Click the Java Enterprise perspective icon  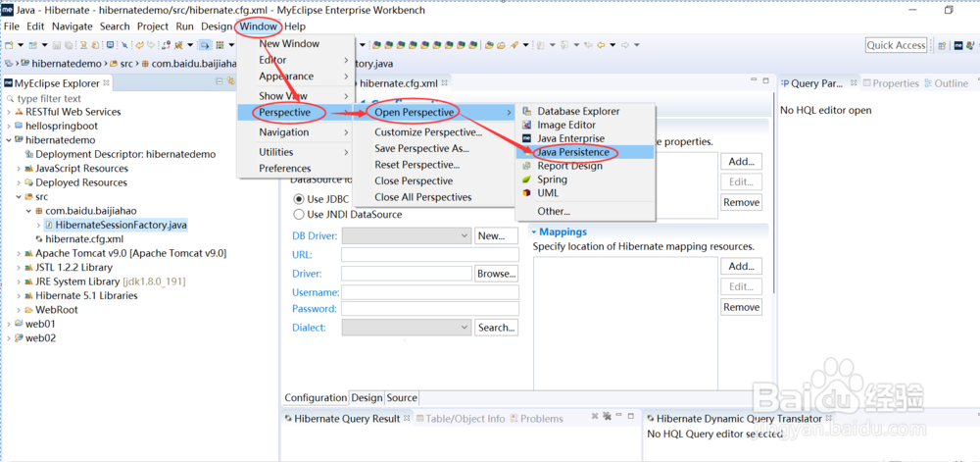coord(526,138)
